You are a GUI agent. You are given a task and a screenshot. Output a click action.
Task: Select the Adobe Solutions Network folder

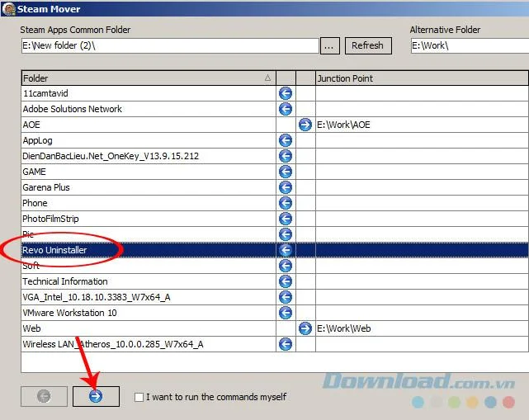pos(148,109)
